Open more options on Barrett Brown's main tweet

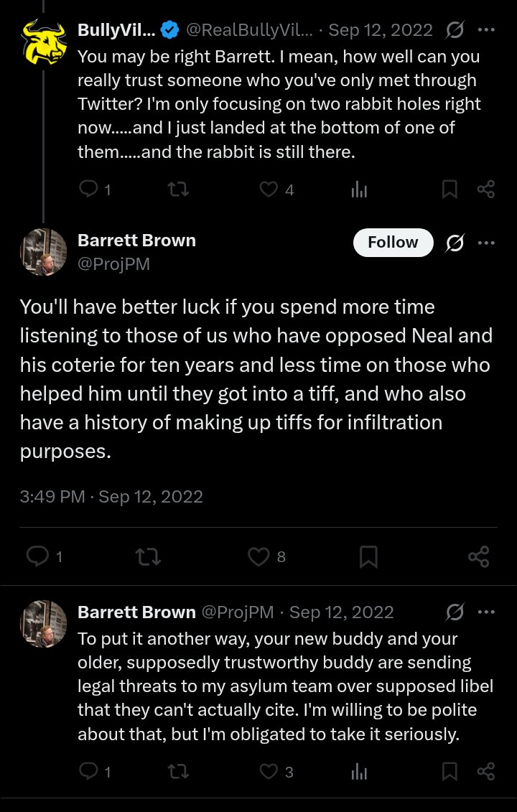tap(486, 243)
